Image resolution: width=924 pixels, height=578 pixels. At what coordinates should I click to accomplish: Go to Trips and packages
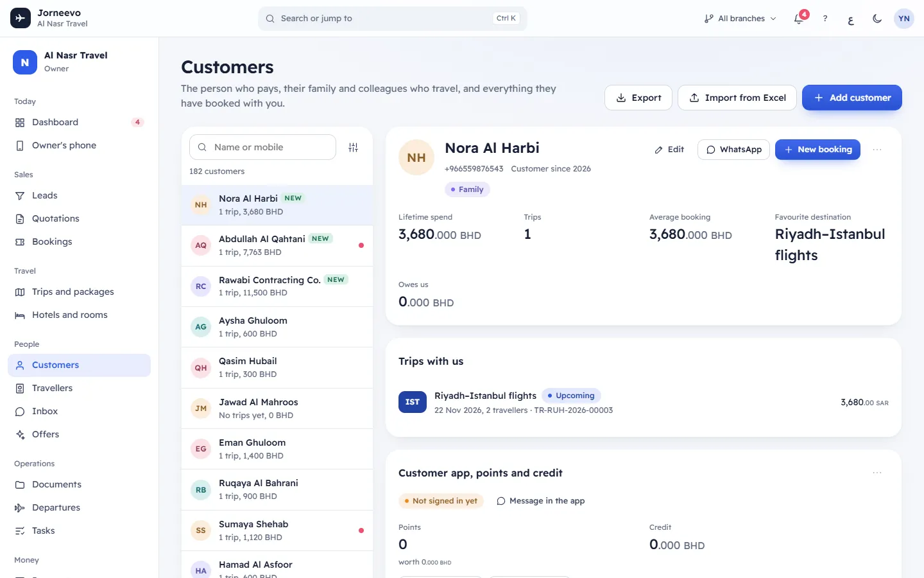pyautogui.click(x=79, y=292)
